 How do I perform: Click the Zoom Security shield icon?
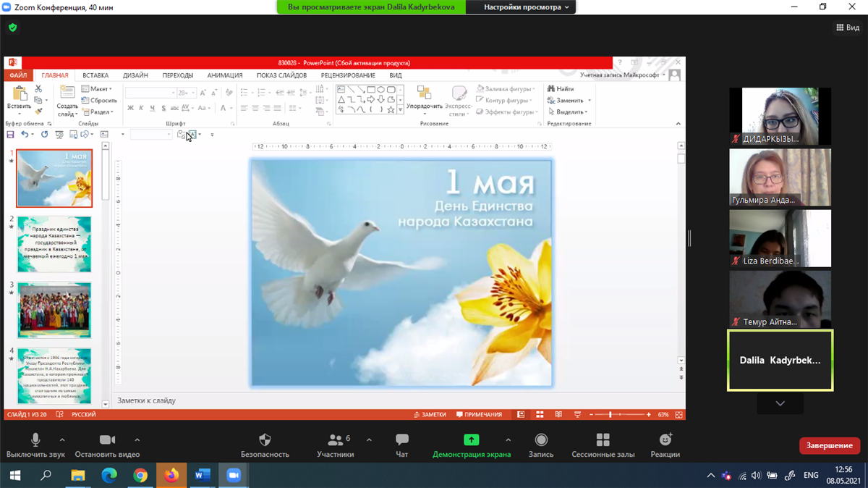pyautogui.click(x=265, y=440)
